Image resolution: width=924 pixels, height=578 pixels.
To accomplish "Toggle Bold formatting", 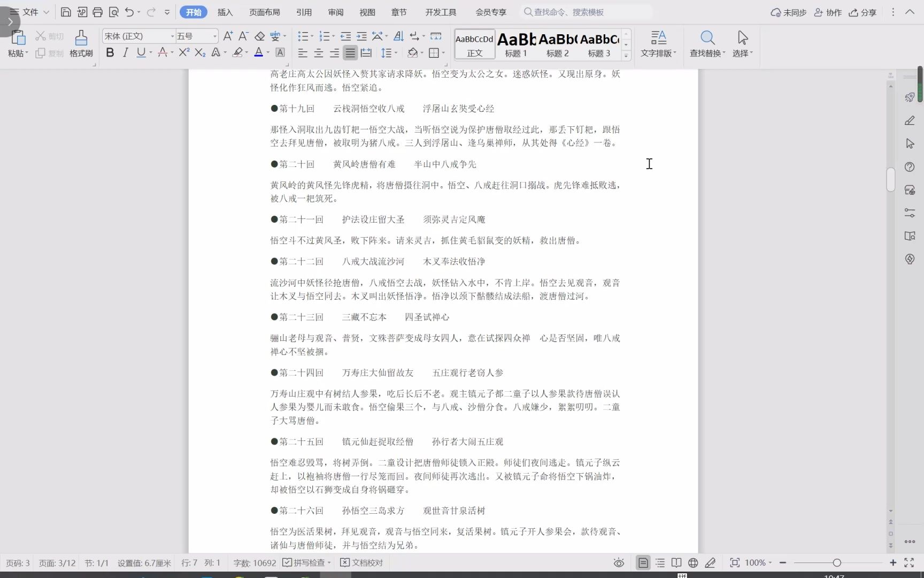I will (110, 52).
